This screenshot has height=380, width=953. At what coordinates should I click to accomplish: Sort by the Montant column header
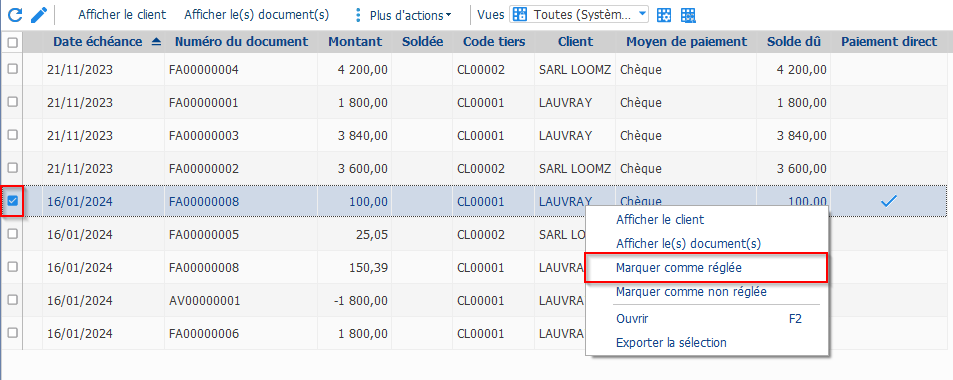355,41
